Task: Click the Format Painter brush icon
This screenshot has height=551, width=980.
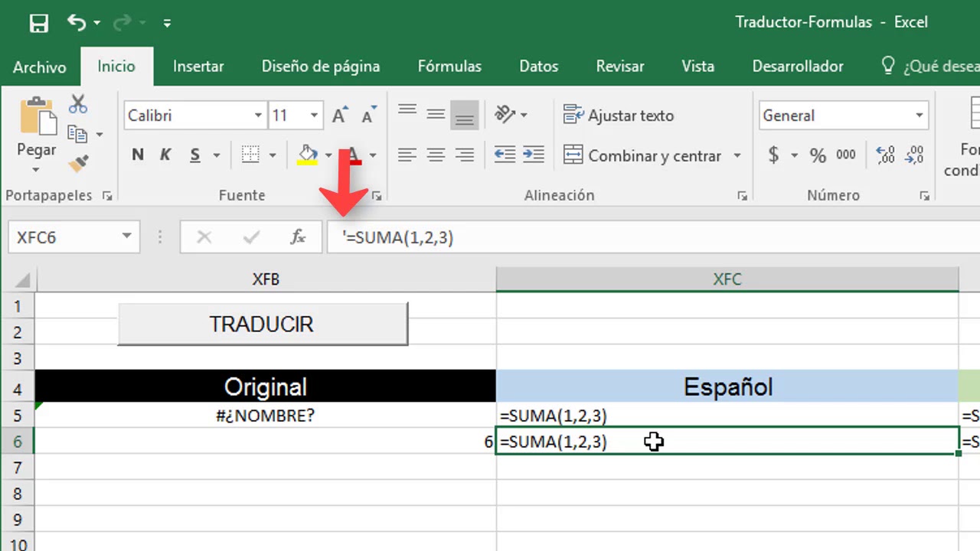Action: pyautogui.click(x=77, y=163)
